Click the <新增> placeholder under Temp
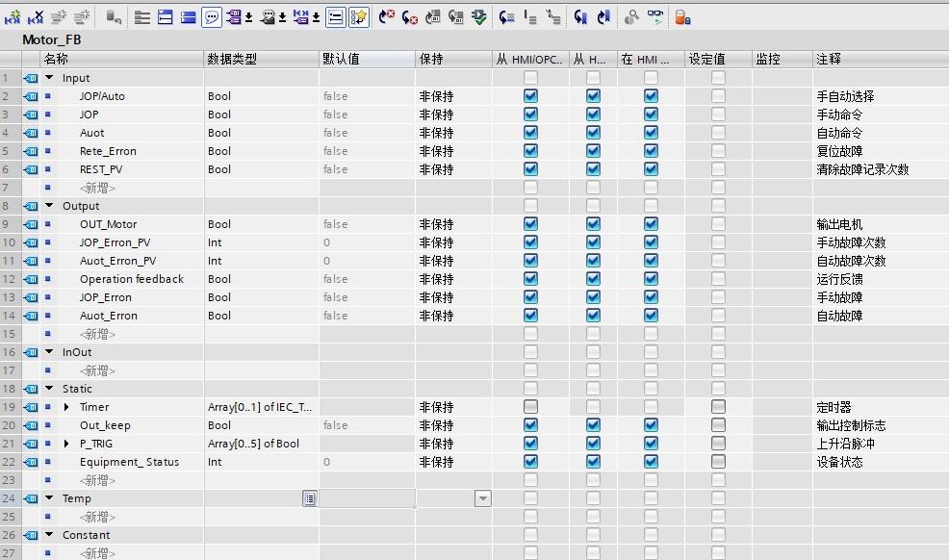Image resolution: width=949 pixels, height=560 pixels. click(x=97, y=517)
